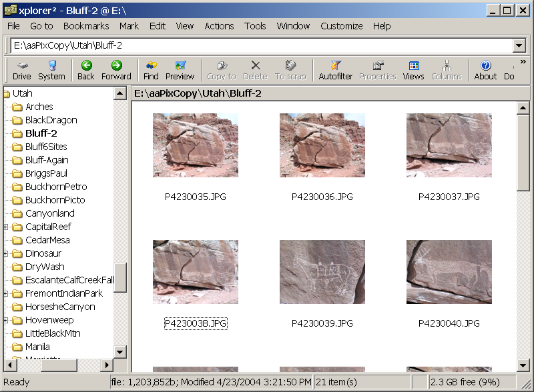Open the Find binoculars tool
This screenshot has height=392, width=534.
pyautogui.click(x=151, y=70)
